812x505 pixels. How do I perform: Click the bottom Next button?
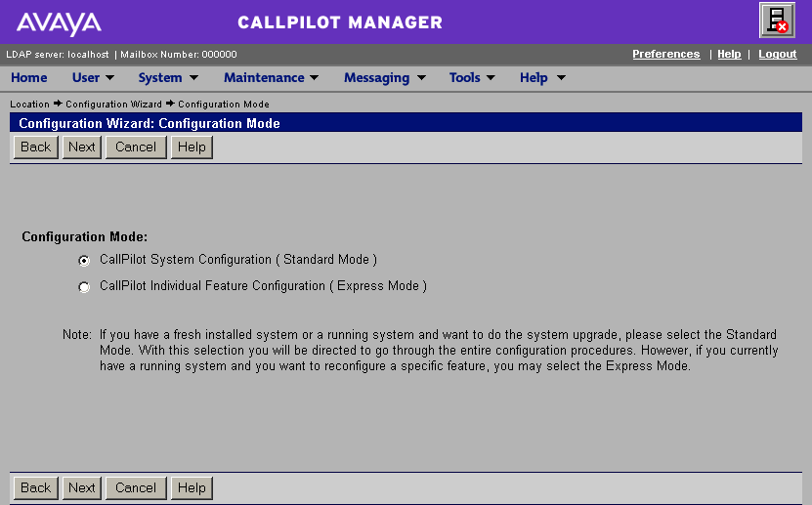pos(82,488)
